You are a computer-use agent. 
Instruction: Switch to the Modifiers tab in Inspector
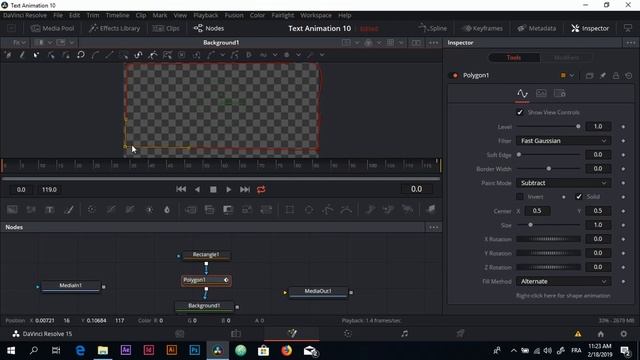tap(566, 58)
